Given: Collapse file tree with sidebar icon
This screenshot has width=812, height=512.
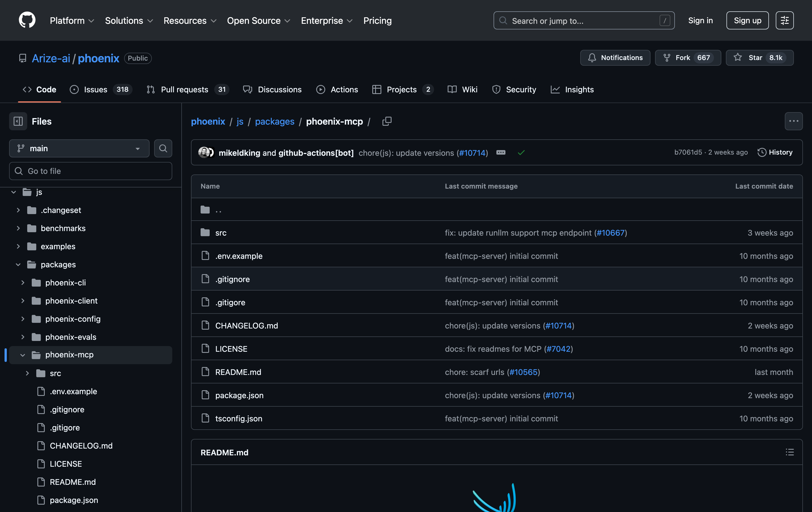Looking at the screenshot, I should (x=18, y=121).
